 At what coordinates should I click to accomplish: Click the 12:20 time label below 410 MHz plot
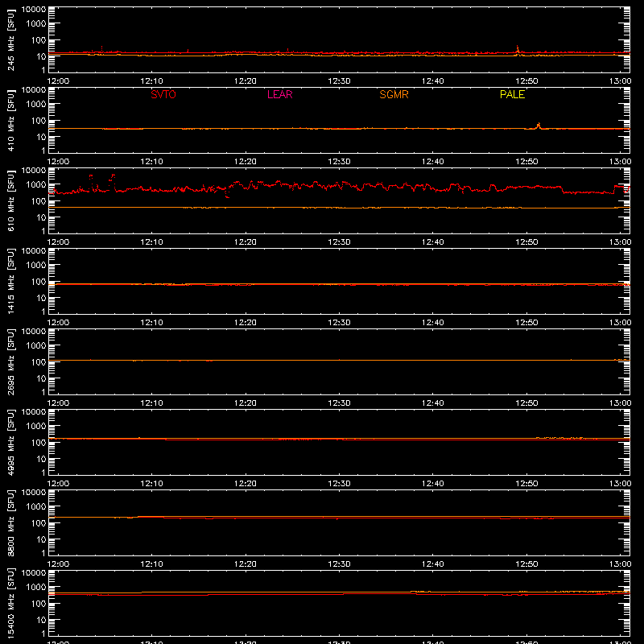tap(246, 162)
